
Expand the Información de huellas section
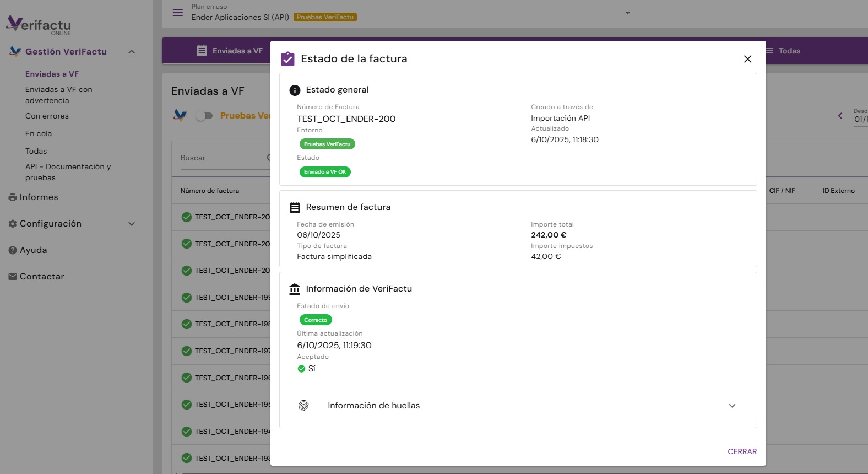click(x=732, y=406)
